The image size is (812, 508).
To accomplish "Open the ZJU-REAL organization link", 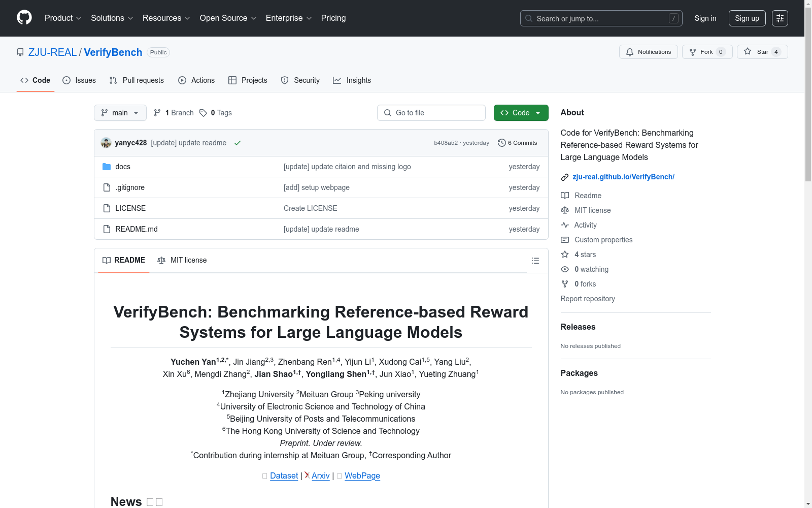I will 52,52.
